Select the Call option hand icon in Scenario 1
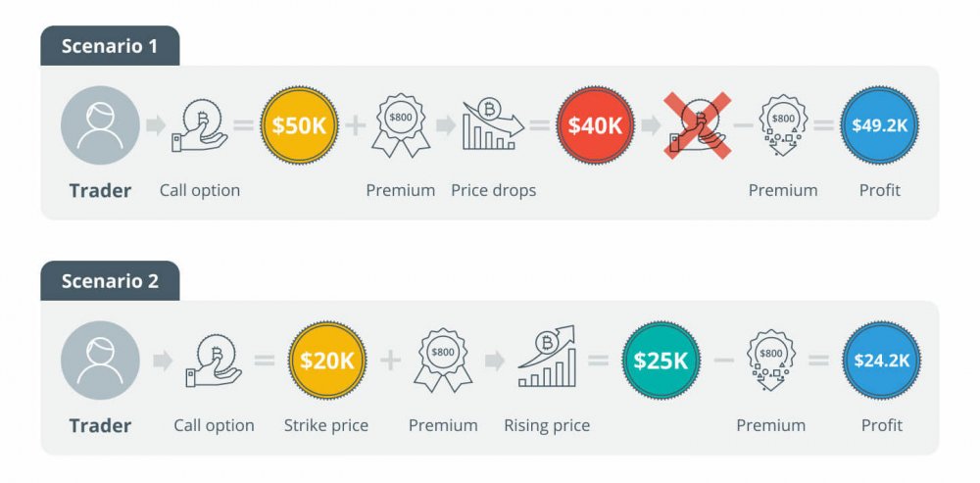The width and height of the screenshot is (980, 483). click(200, 126)
